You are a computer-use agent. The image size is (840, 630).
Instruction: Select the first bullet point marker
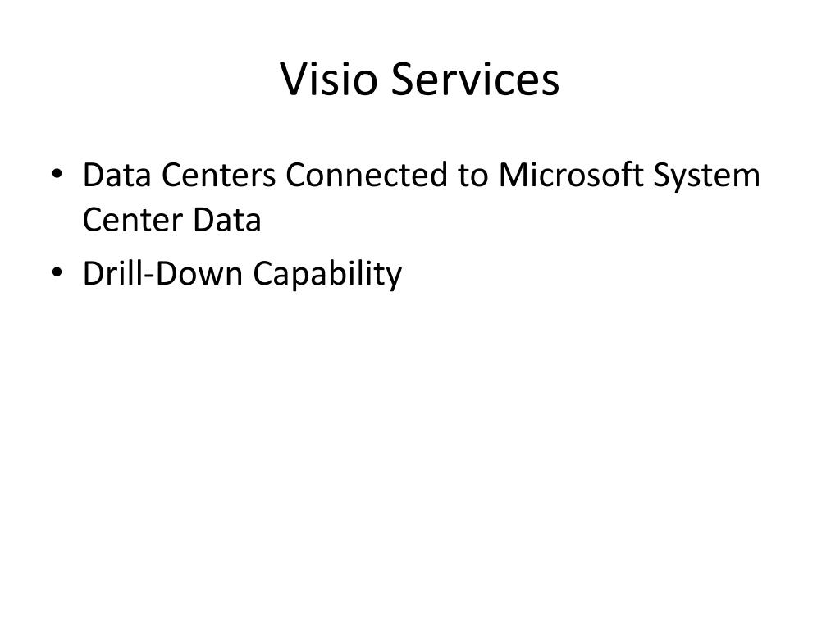tap(57, 174)
